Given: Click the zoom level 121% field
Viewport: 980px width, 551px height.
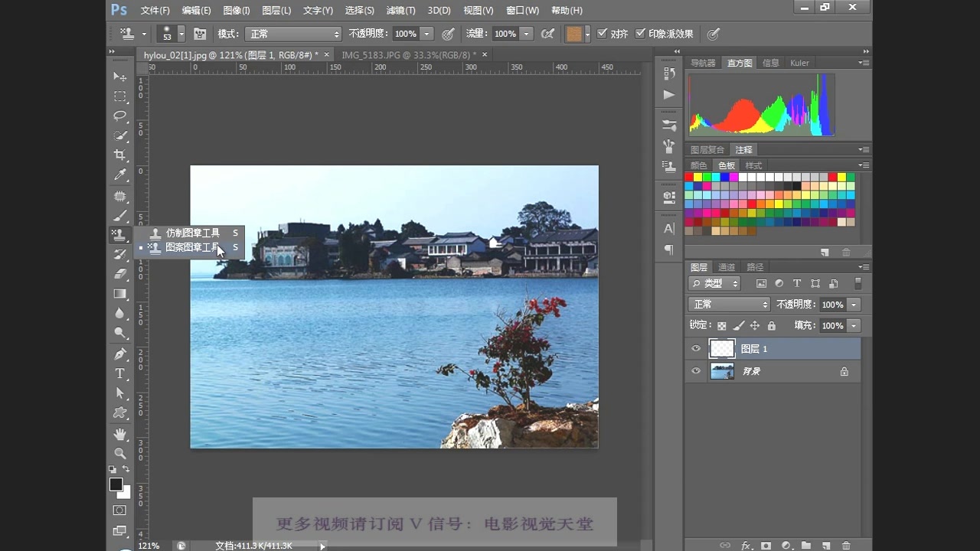Looking at the screenshot, I should (151, 546).
